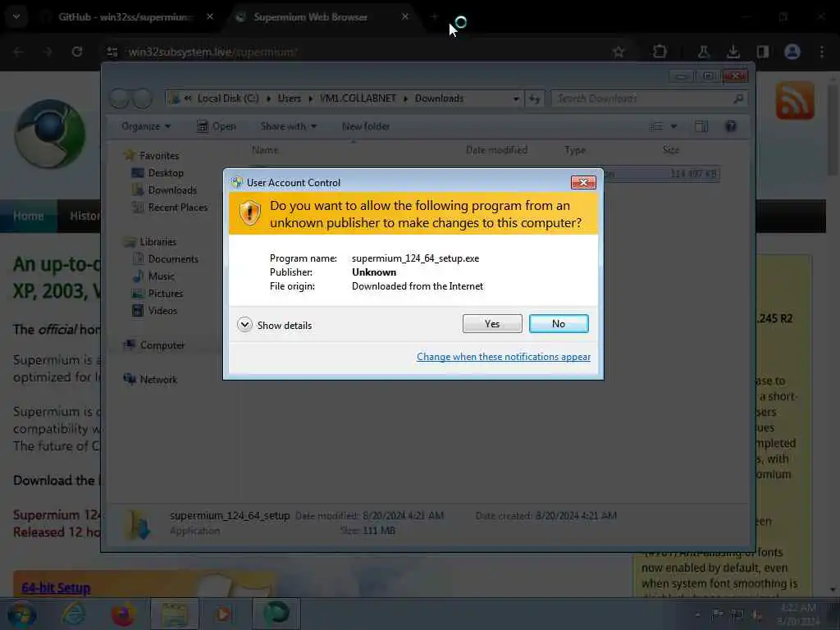This screenshot has width=840, height=630.
Task: Expand Show details chevron in UAC dialog
Action: pos(244,325)
